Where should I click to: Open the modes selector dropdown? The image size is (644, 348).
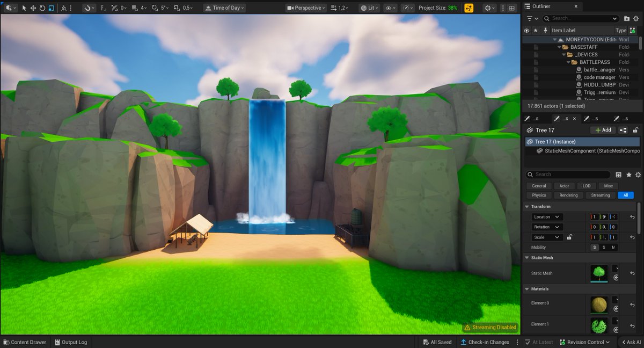click(x=10, y=8)
